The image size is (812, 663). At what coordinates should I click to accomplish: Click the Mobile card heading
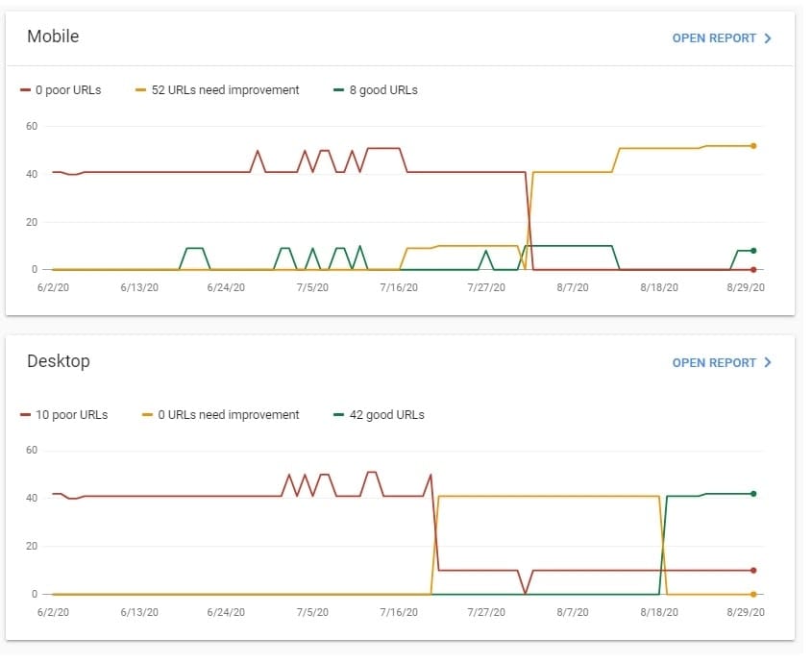coord(54,37)
